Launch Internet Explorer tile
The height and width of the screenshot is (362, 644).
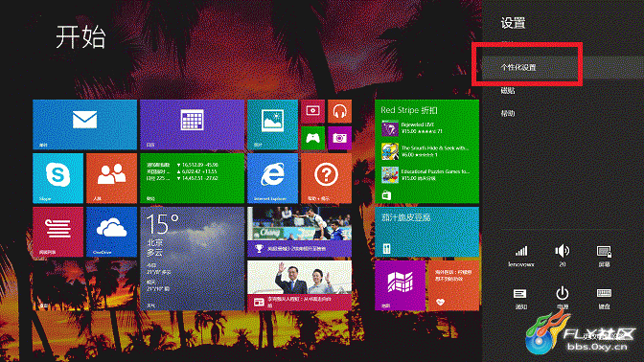(272, 178)
